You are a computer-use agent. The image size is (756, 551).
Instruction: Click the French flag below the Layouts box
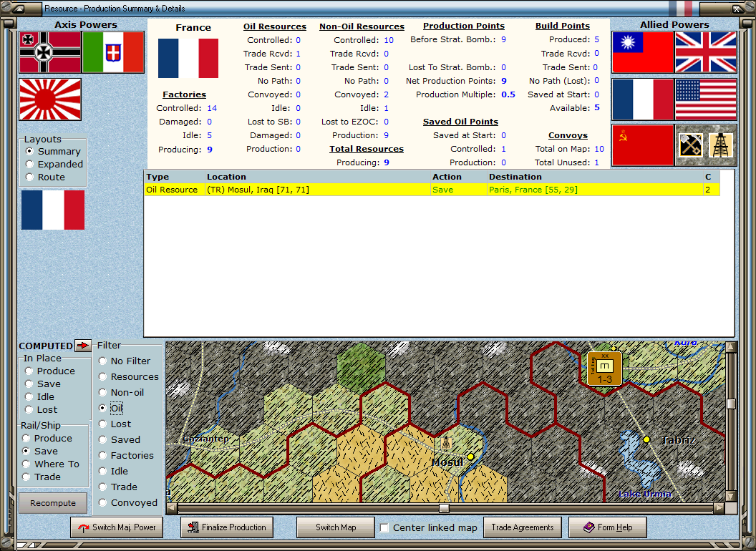point(52,210)
